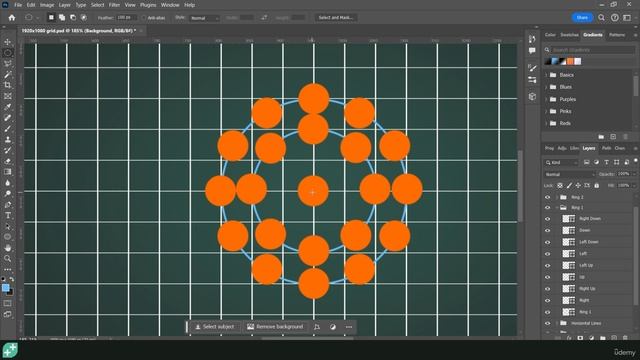This screenshot has height=360, width=640.
Task: Choose Add to selection mode
Action: [62, 18]
